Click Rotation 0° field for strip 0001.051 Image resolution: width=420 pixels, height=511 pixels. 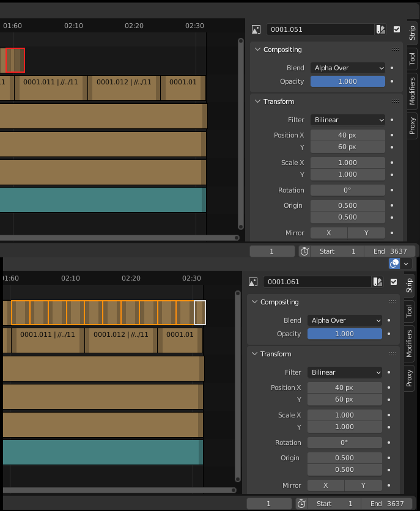point(348,190)
